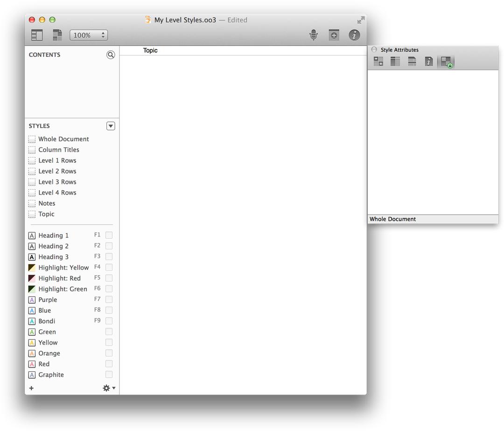The height and width of the screenshot is (431, 504).
Task: Open the Inspector with the info icon
Action: pos(354,35)
